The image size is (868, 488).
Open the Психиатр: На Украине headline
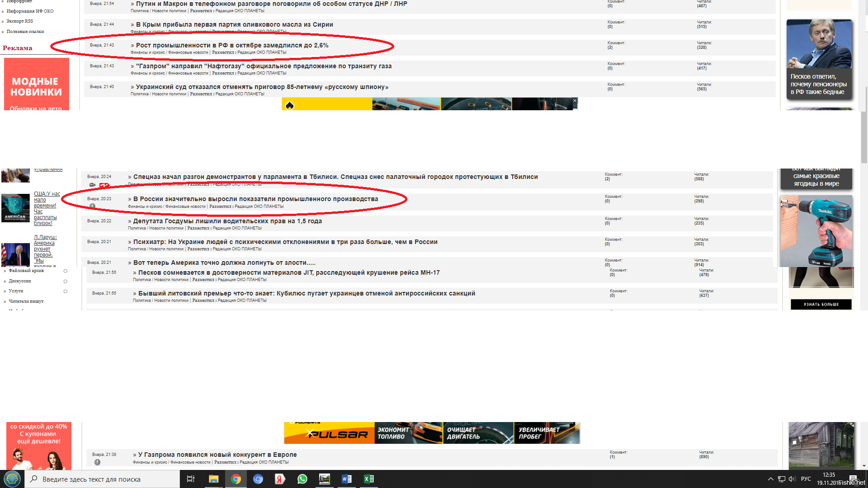[285, 242]
